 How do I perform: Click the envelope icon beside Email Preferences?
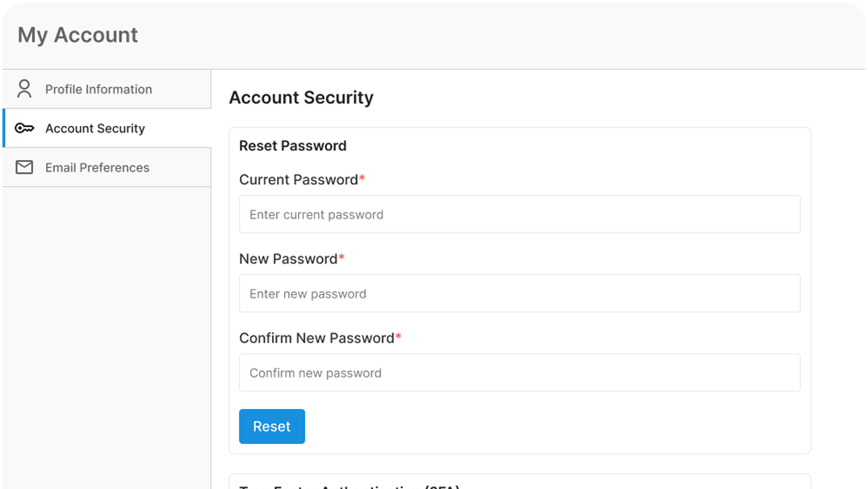coord(23,167)
